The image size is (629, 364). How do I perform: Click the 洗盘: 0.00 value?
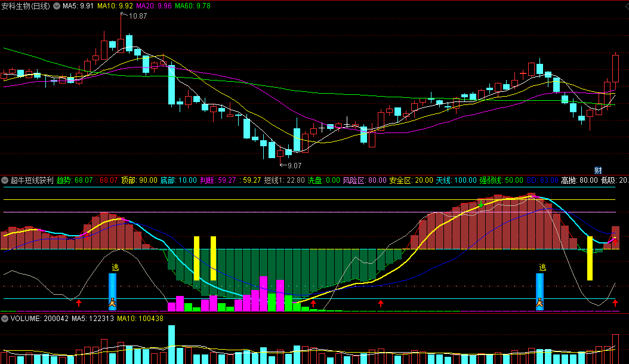(323, 180)
